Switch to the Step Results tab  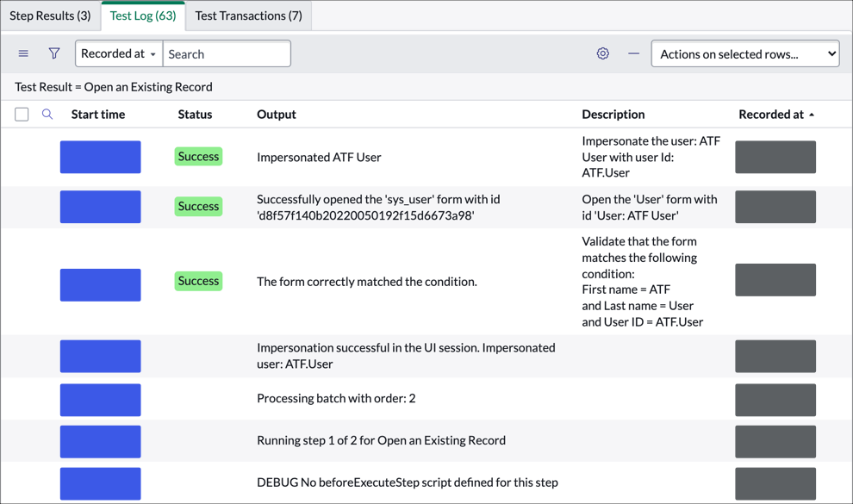51,16
